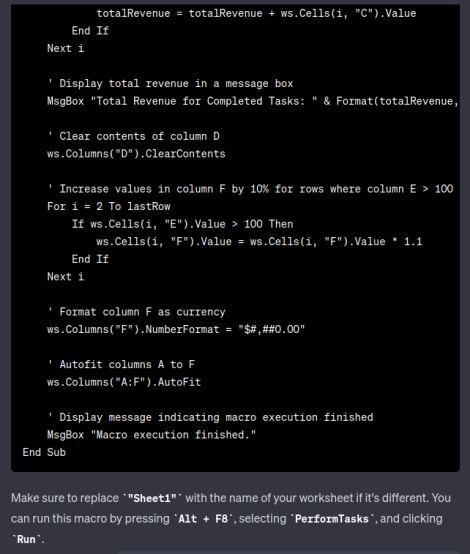This screenshot has width=470, height=554.
Task: Click the "For i = 2 To lastRow" line
Action: [x=108, y=206]
